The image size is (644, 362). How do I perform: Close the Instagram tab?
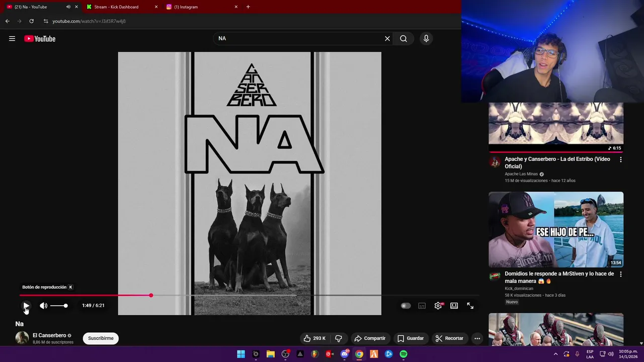tap(236, 7)
